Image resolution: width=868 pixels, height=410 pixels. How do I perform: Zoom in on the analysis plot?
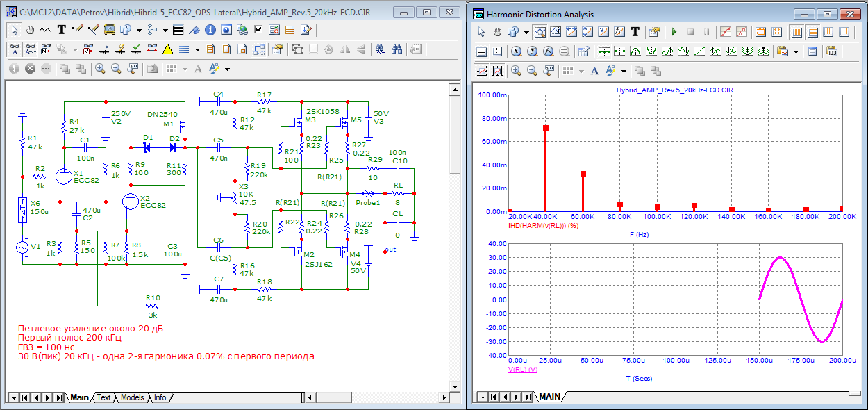click(x=516, y=71)
